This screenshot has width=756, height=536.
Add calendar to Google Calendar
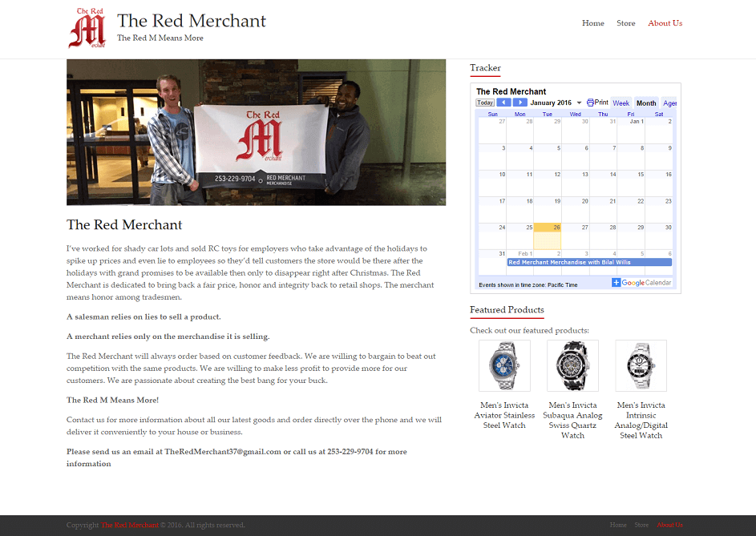click(641, 283)
